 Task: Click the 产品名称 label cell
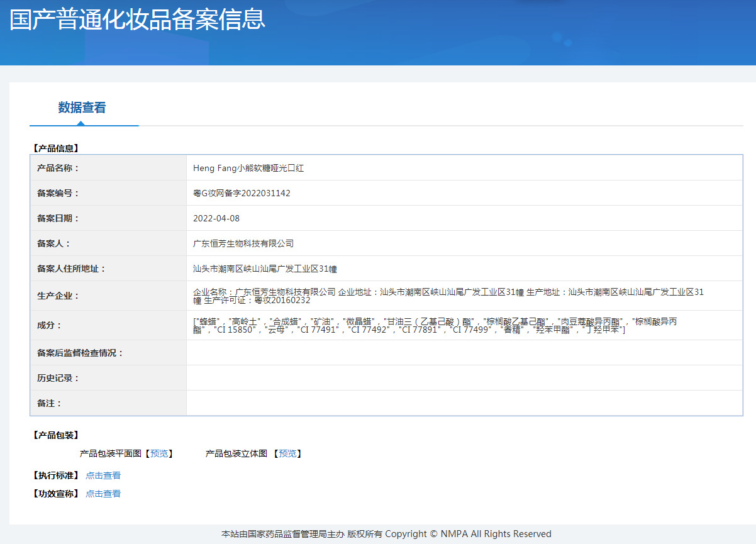pyautogui.click(x=58, y=168)
